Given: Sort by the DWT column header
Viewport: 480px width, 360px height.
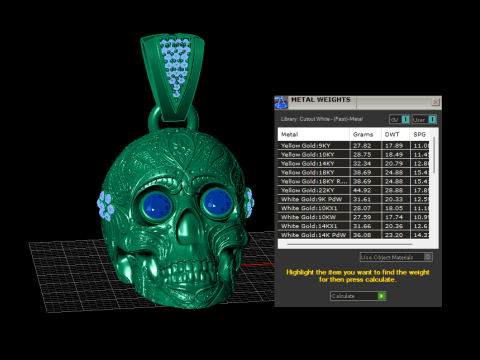Looking at the screenshot, I should coord(395,134).
